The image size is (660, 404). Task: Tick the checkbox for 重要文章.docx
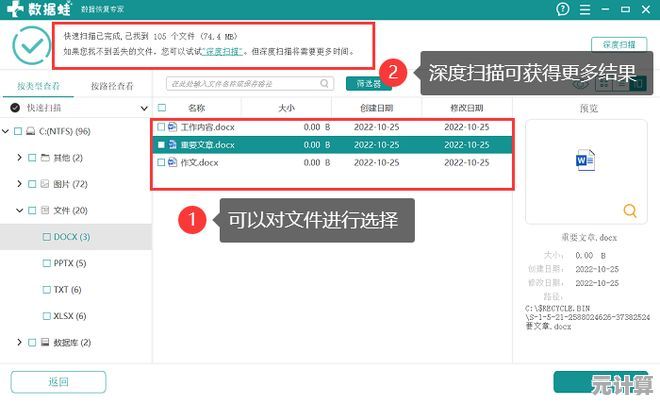pyautogui.click(x=161, y=145)
